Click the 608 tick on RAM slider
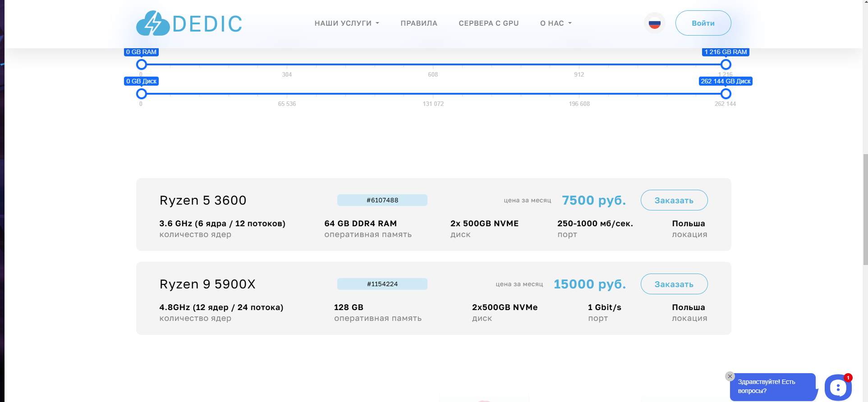The image size is (868, 402). (433, 74)
